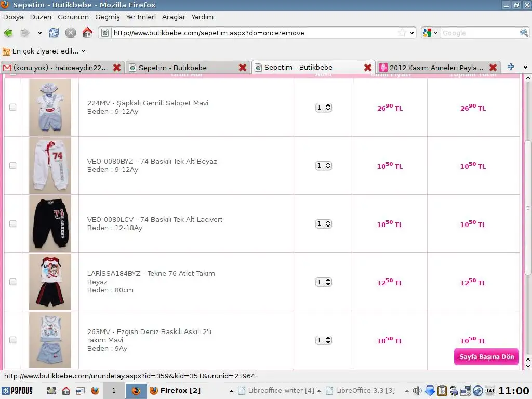Adjust quantity for 74 Baskılı Tek Alt Lacivert

323,224
